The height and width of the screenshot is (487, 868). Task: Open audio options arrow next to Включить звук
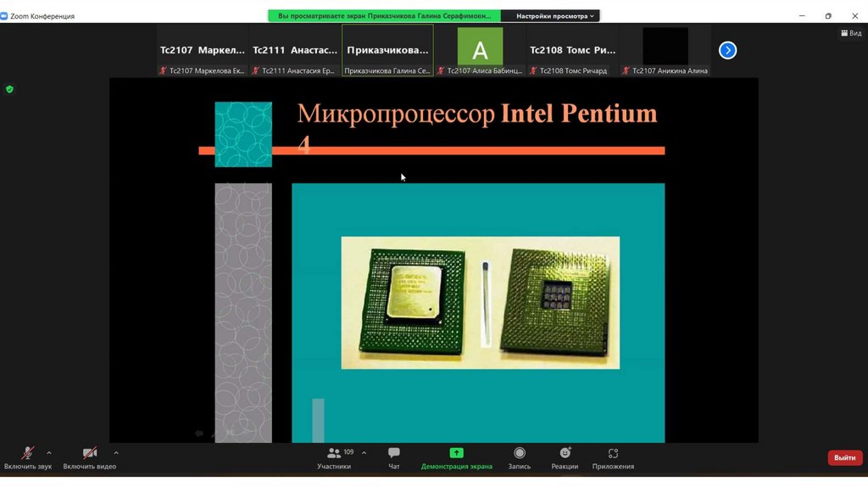[x=49, y=453]
